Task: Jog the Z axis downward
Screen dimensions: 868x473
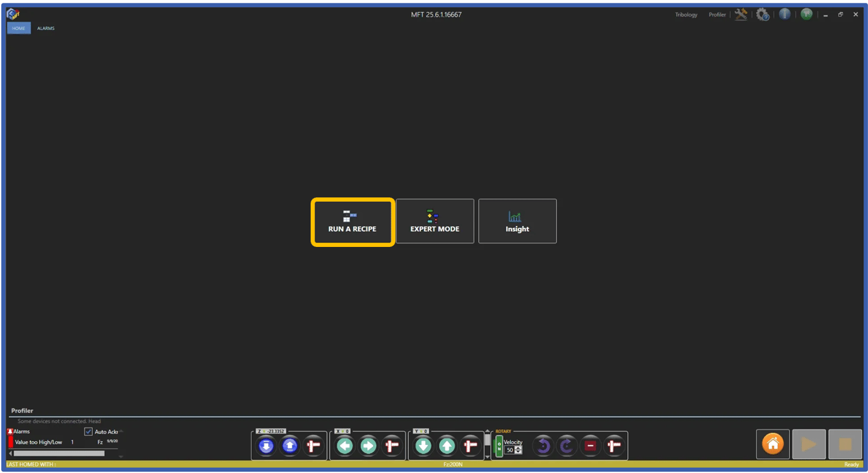Action: click(x=265, y=445)
